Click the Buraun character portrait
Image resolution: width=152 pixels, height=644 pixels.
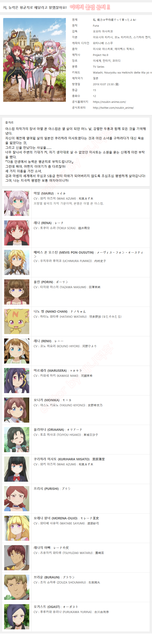coord(17,587)
